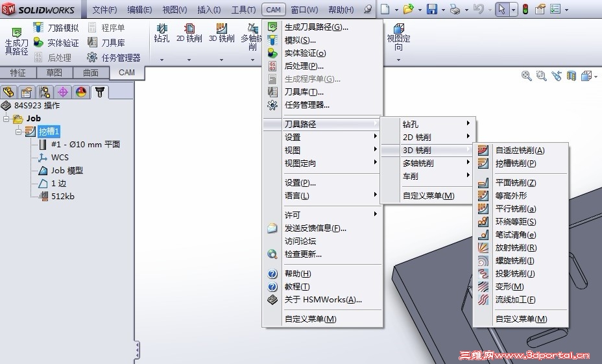The height and width of the screenshot is (364, 602).
Task: Expand the 钻孔 ribbon dropdown arrow
Action: [x=162, y=60]
